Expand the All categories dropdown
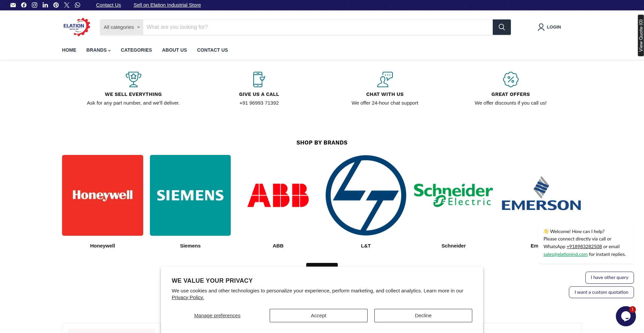644x333 pixels. pos(121,27)
